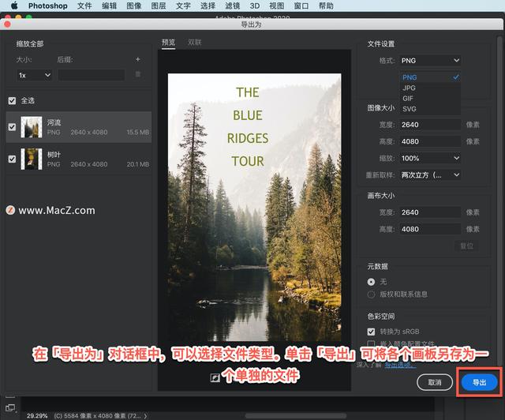
Task: Click the plus icon to add scale
Action: 137,59
